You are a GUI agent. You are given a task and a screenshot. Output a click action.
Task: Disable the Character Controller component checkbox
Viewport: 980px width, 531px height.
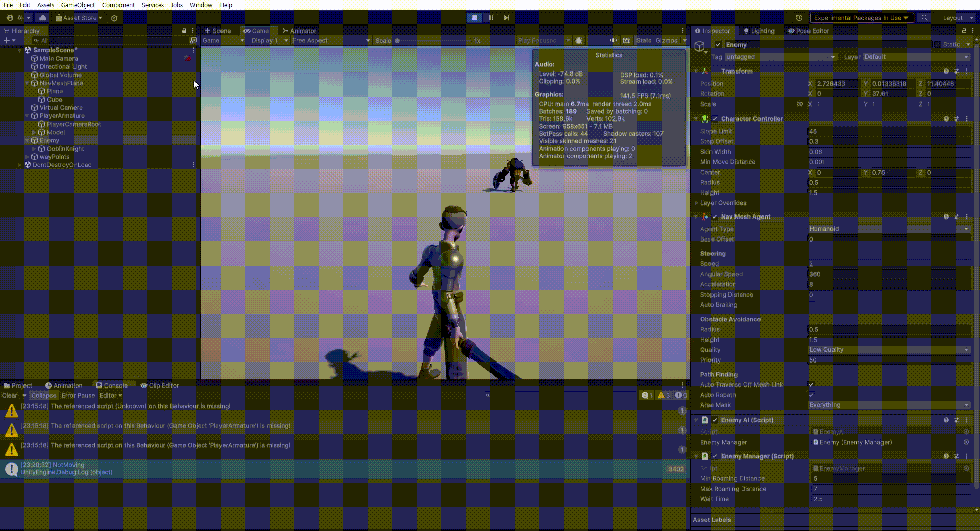tap(715, 119)
